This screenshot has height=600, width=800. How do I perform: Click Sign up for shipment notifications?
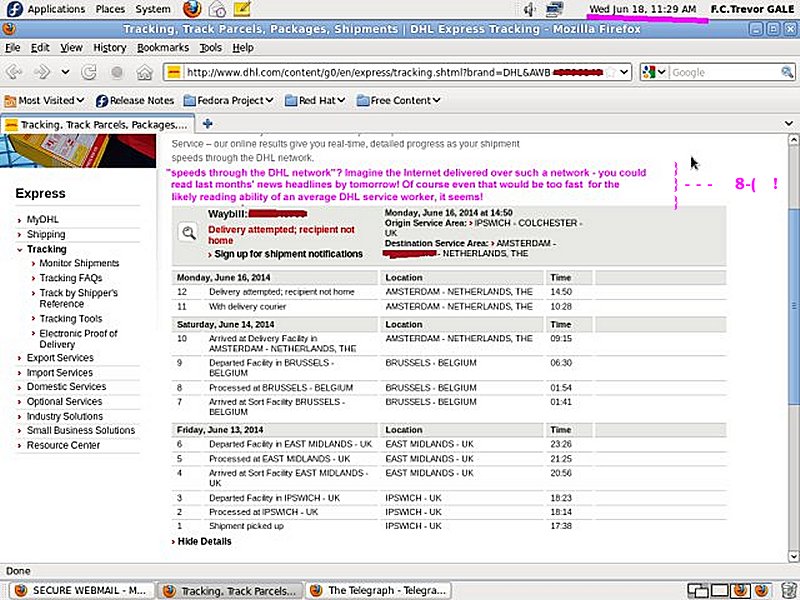coord(288,254)
